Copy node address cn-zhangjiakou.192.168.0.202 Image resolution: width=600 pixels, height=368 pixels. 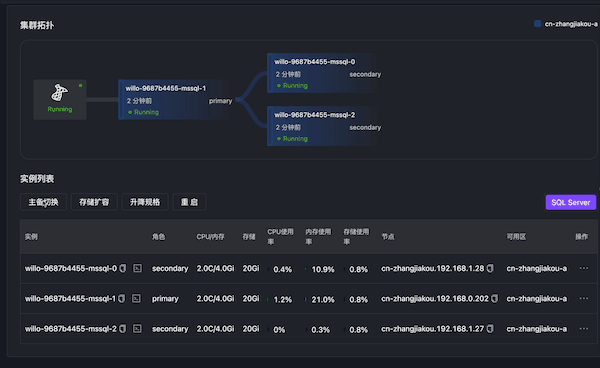(x=495, y=298)
